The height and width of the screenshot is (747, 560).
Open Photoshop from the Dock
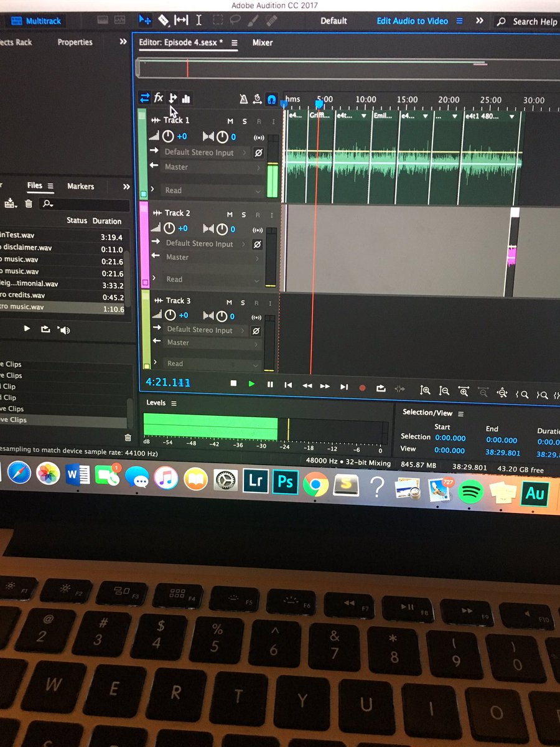click(286, 482)
